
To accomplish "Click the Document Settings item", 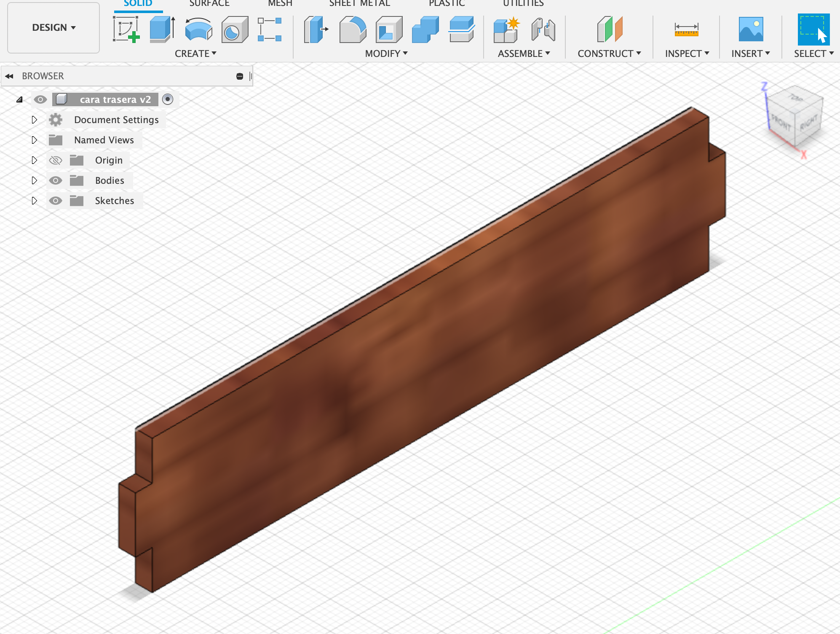I will [117, 119].
